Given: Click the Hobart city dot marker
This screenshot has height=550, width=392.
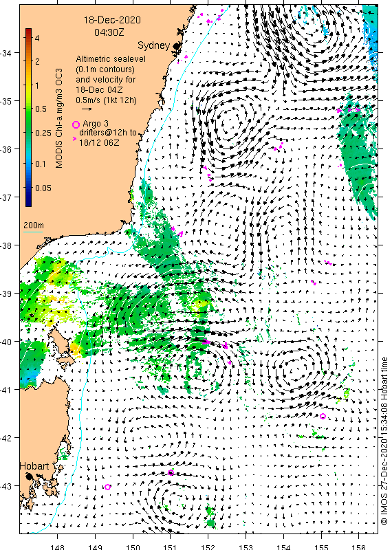Looking at the screenshot, I should [x=29, y=476].
